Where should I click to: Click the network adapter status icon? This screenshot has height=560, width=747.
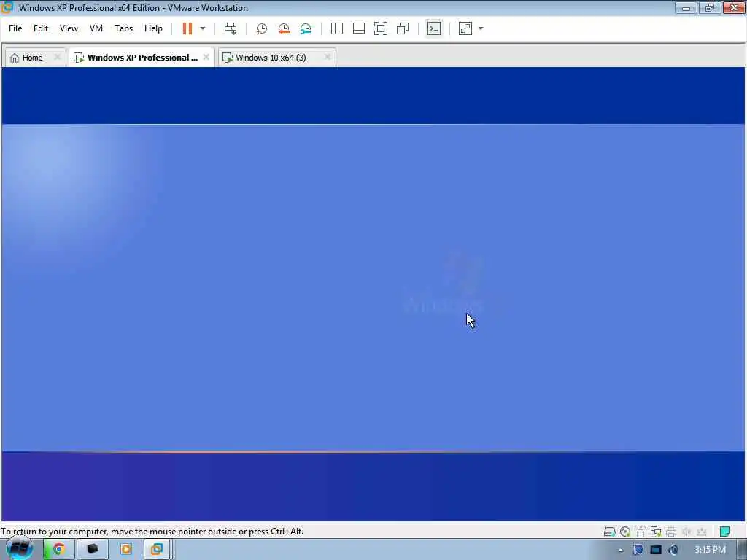656,532
